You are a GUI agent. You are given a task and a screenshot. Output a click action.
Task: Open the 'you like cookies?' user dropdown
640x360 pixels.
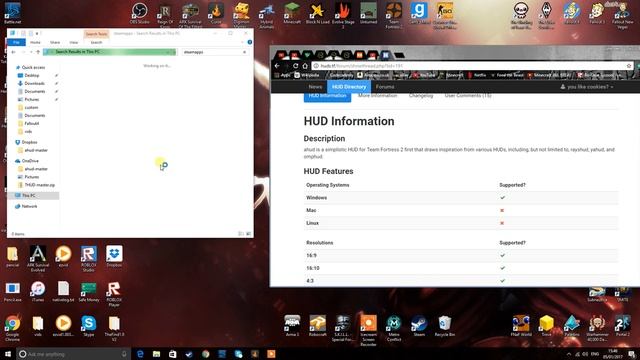tap(587, 87)
